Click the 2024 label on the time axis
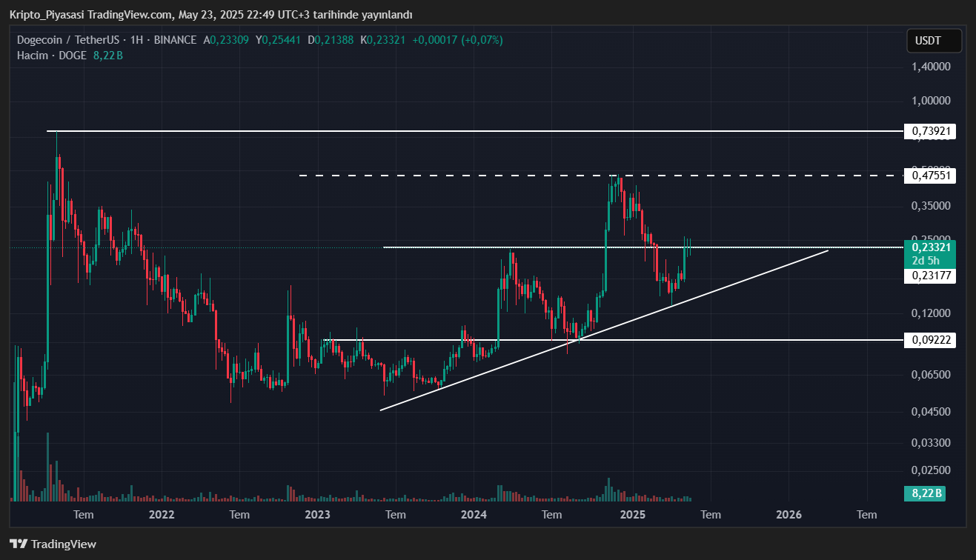 point(474,515)
